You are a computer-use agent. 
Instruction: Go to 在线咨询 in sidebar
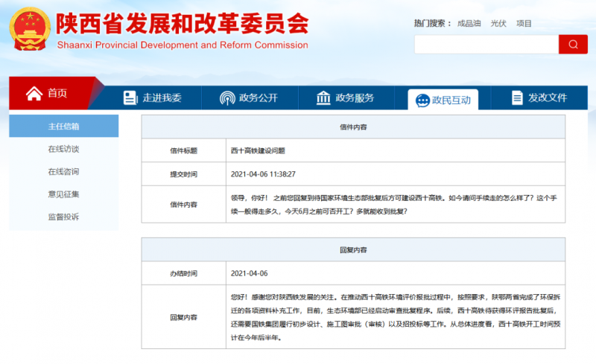pyautogui.click(x=63, y=171)
